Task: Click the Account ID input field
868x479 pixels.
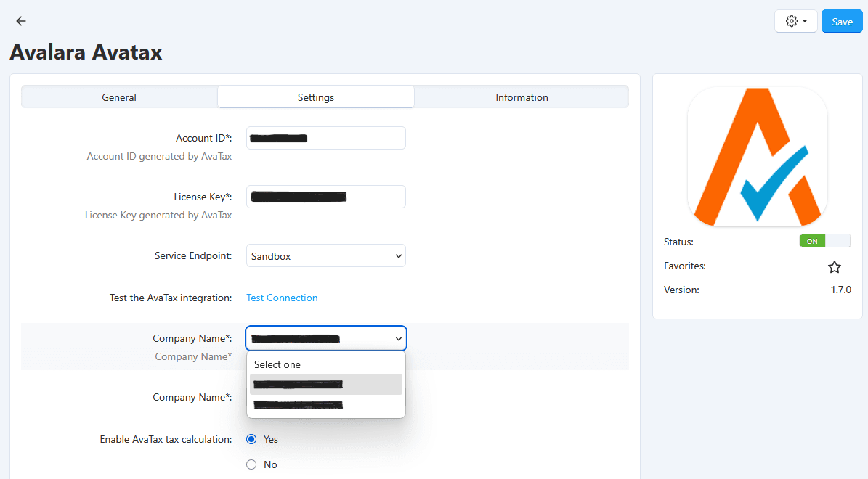Action: tap(326, 138)
